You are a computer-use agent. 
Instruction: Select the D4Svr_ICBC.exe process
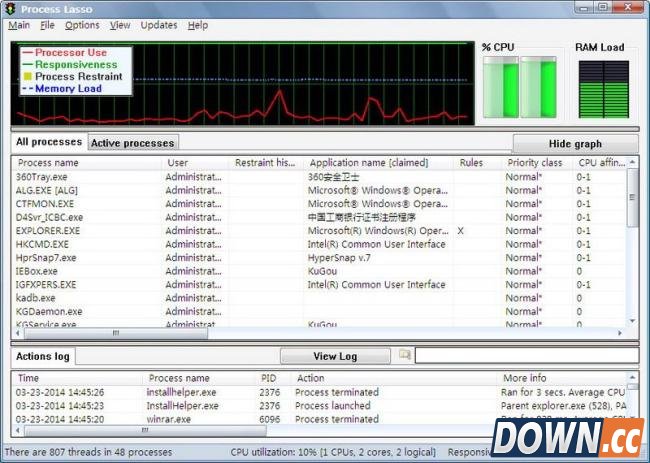319,217
